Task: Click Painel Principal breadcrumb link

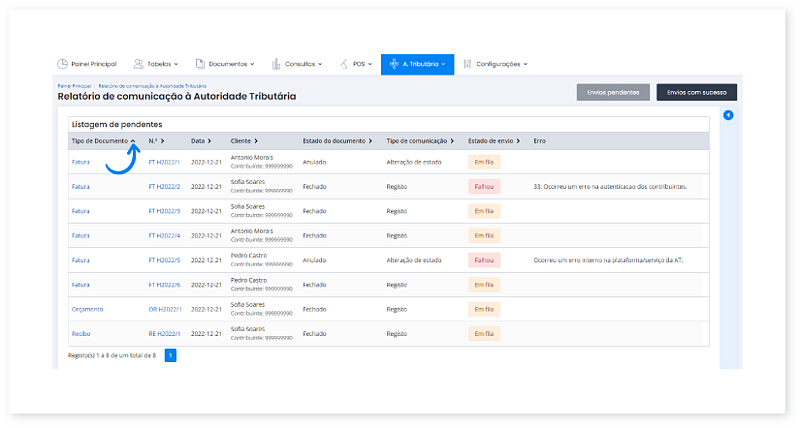Action: tap(74, 87)
